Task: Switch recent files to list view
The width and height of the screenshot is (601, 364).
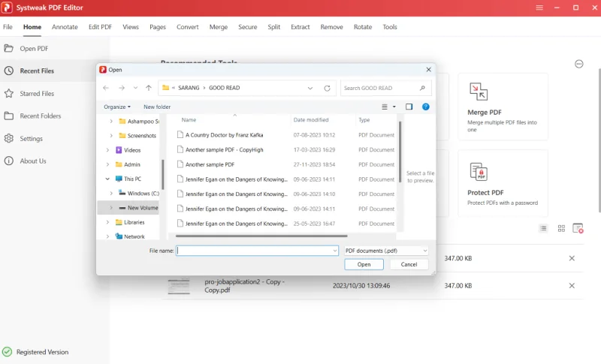Action: (544, 228)
